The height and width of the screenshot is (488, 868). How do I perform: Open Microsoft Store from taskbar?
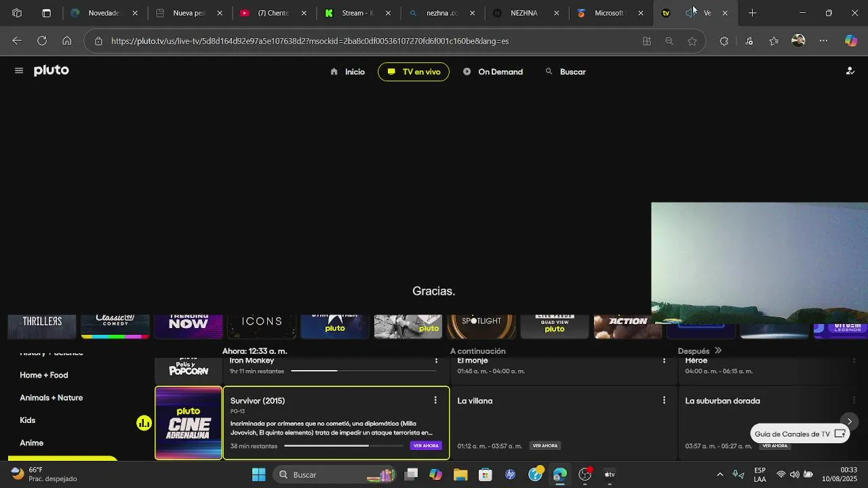click(485, 474)
